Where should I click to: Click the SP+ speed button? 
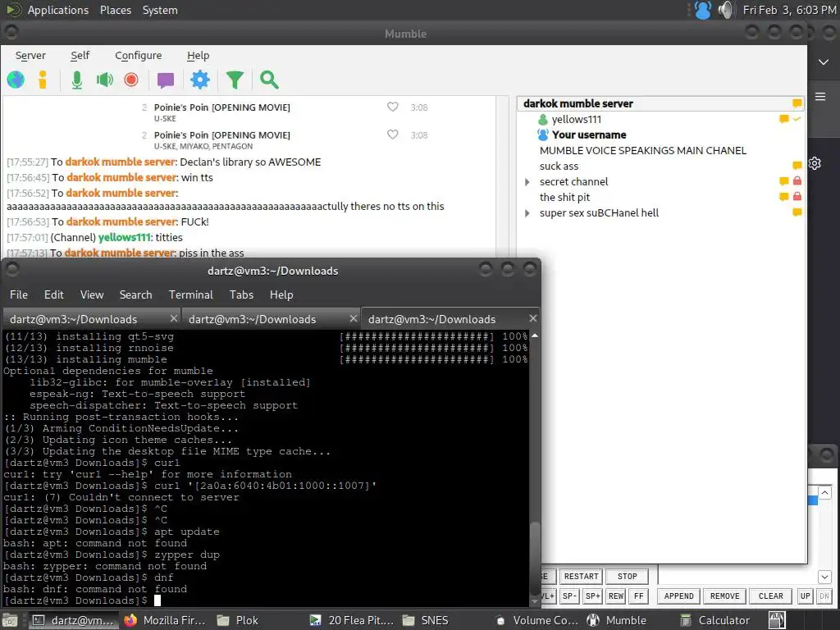[592, 596]
